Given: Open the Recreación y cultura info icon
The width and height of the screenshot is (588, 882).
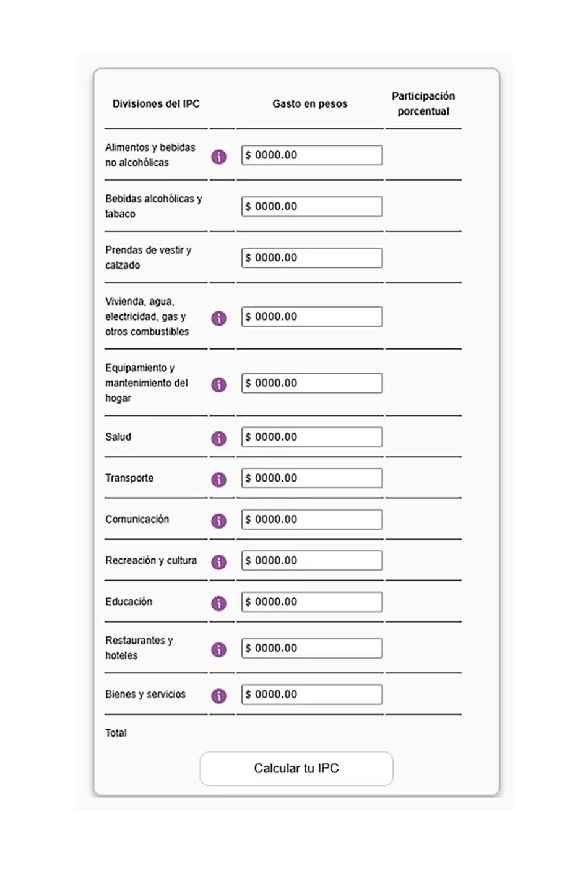Looking at the screenshot, I should tap(218, 561).
